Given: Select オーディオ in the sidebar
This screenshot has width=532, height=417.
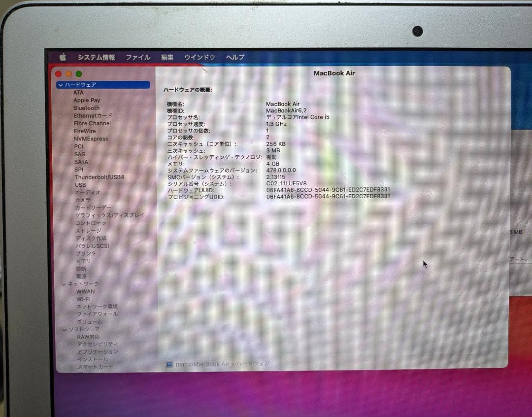Looking at the screenshot, I should [88, 192].
